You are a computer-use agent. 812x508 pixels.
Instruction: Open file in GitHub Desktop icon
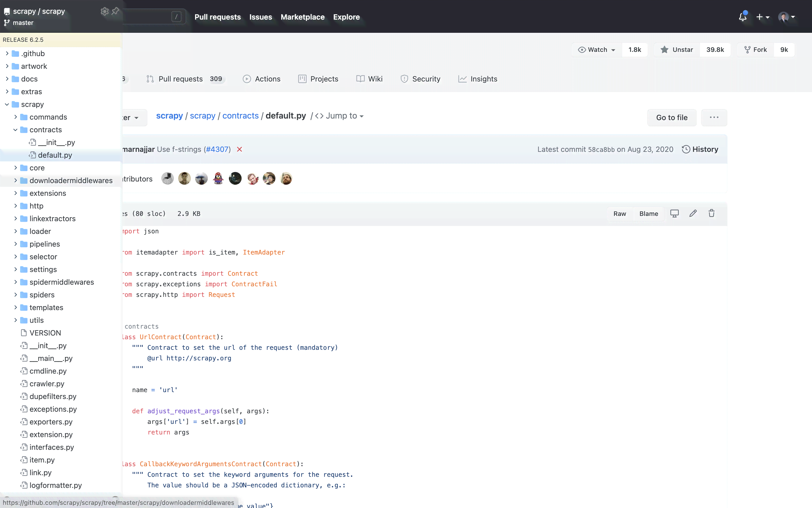pyautogui.click(x=675, y=213)
